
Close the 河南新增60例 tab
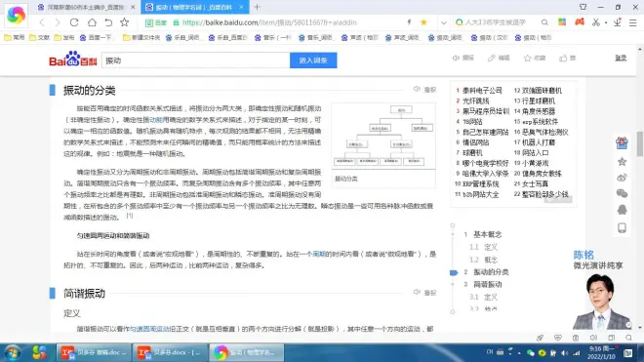click(133, 8)
